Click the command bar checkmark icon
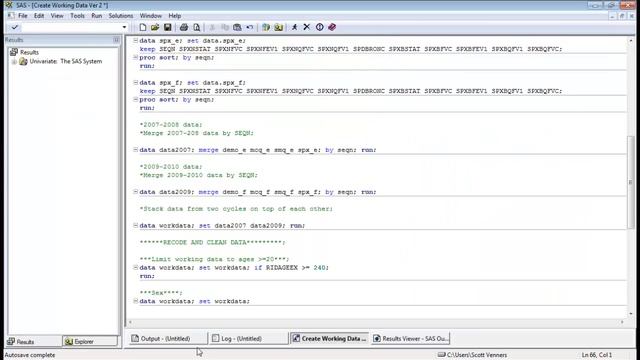The image size is (640, 360). (x=15, y=27)
